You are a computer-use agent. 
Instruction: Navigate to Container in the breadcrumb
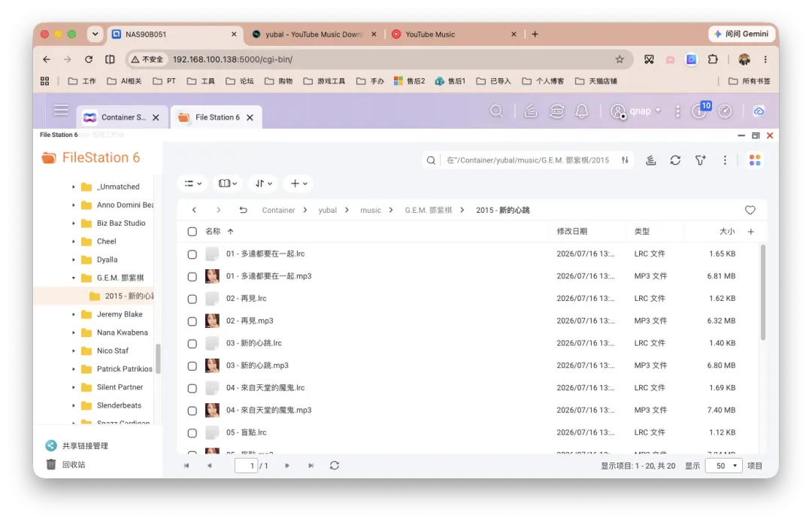pos(279,211)
